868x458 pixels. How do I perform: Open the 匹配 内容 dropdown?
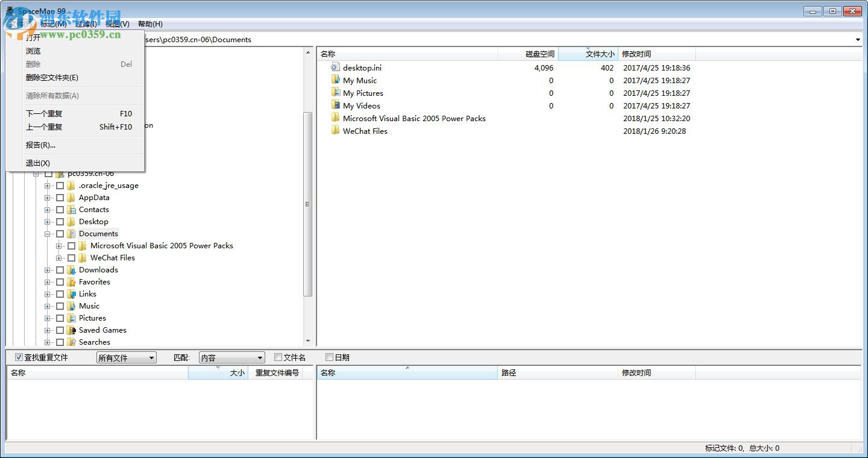tap(232, 358)
